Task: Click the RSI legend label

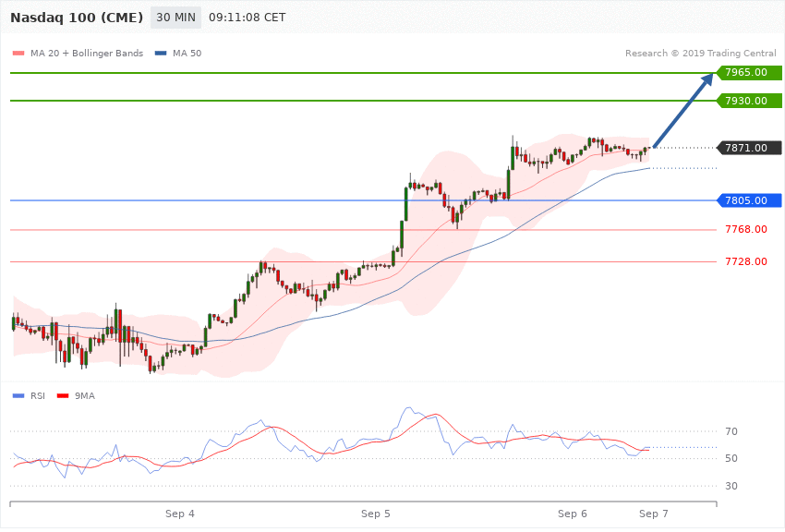Action: pyautogui.click(x=38, y=396)
